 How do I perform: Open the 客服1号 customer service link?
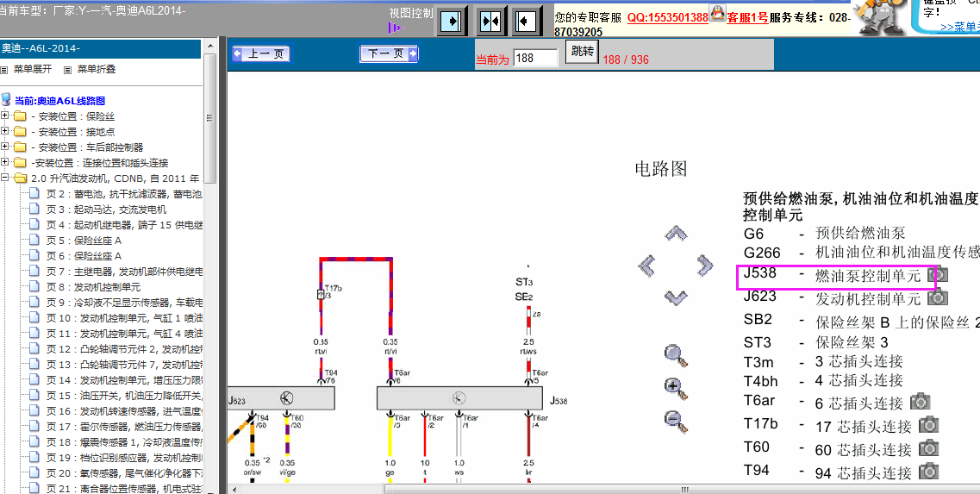747,18
